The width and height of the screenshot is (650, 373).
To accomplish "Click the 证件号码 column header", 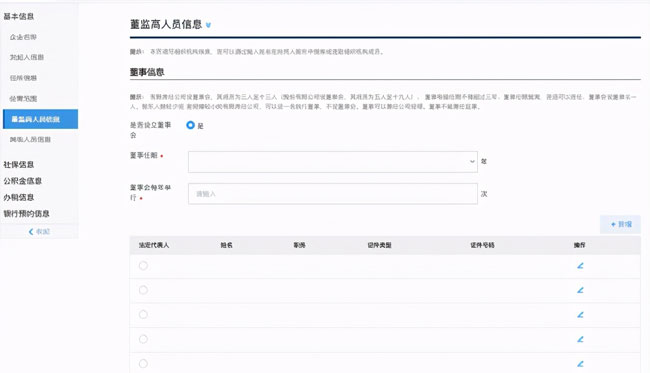I will [482, 245].
